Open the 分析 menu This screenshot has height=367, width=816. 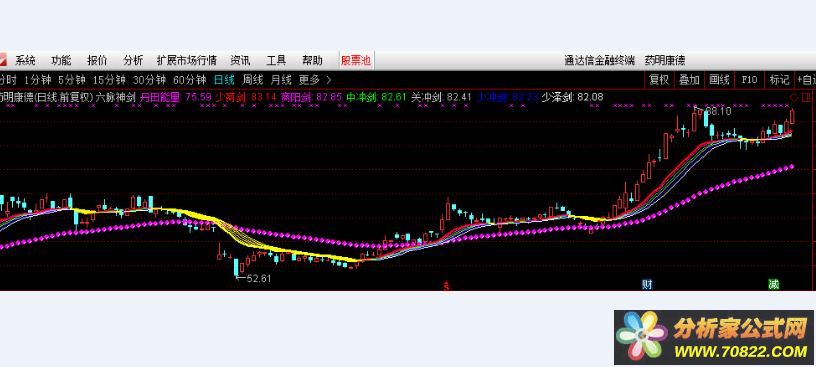pos(133,60)
